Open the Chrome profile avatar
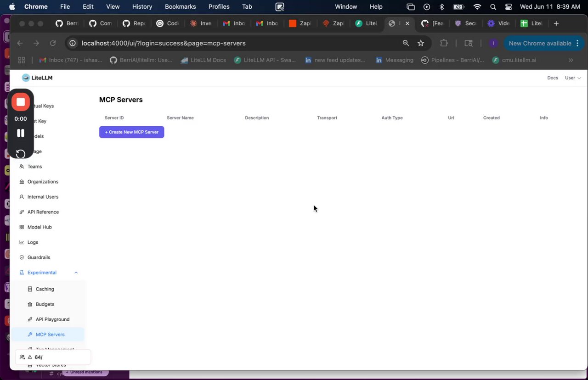 [x=493, y=43]
